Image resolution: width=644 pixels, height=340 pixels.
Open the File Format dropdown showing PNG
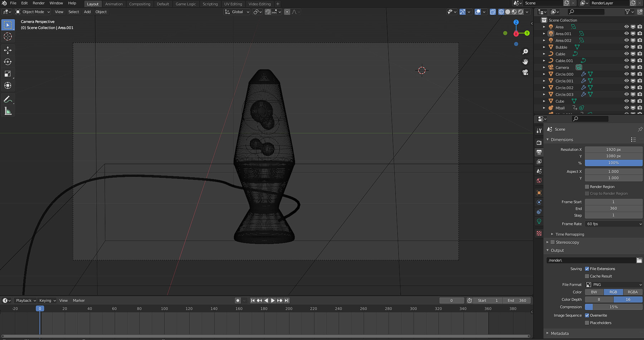click(x=613, y=285)
